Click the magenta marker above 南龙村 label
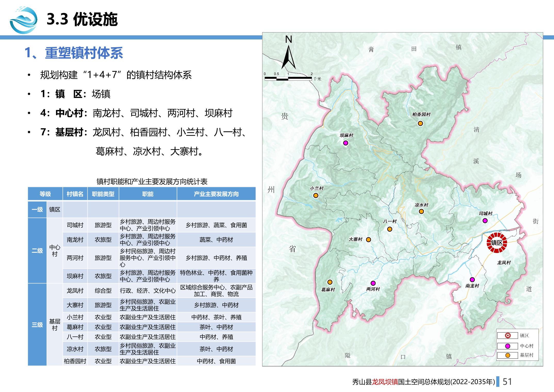554x392 pixels. pyautogui.click(x=472, y=280)
